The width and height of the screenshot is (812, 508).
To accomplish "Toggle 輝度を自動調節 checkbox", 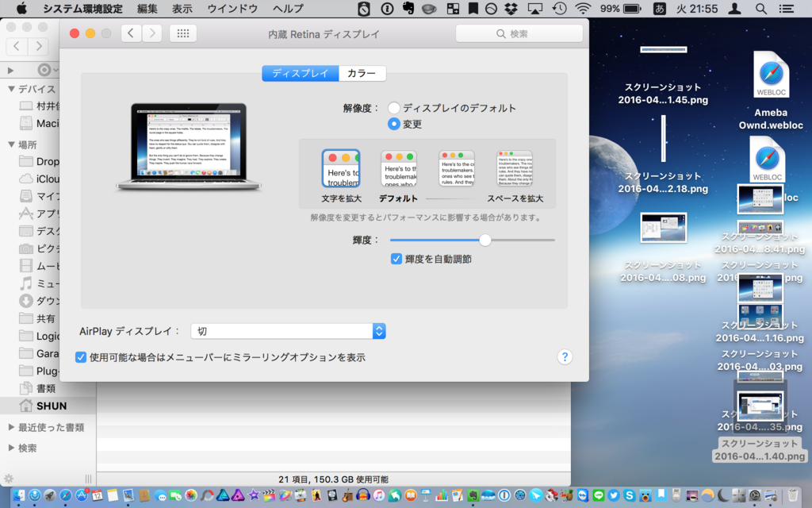I will (x=396, y=259).
